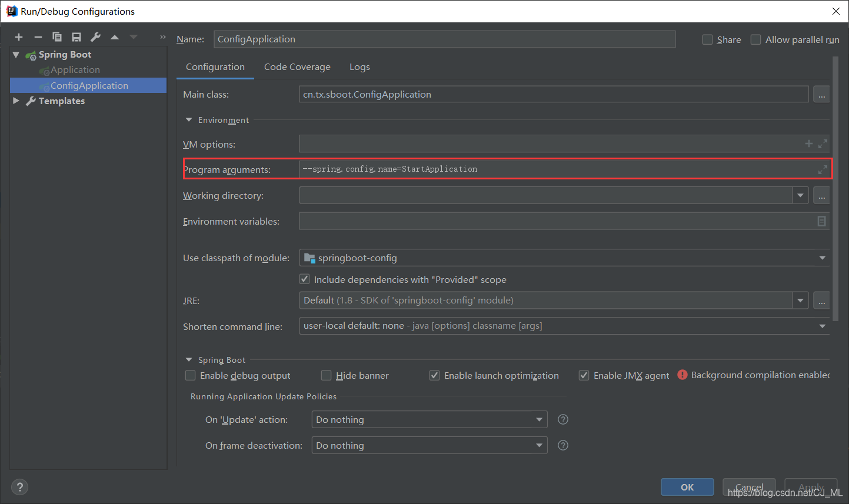
Task: Uncheck Include dependencies with Provided scope
Action: click(305, 279)
